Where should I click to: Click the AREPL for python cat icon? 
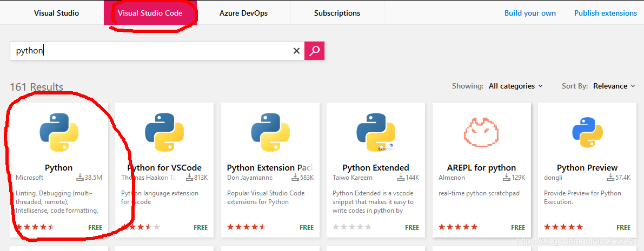(x=481, y=132)
